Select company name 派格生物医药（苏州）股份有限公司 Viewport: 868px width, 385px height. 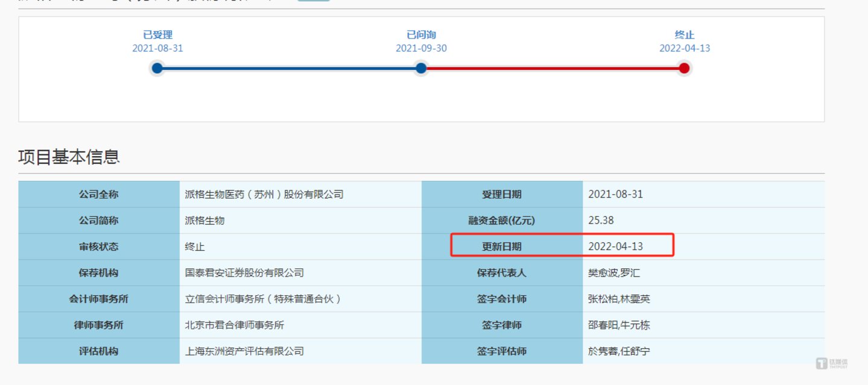click(264, 195)
